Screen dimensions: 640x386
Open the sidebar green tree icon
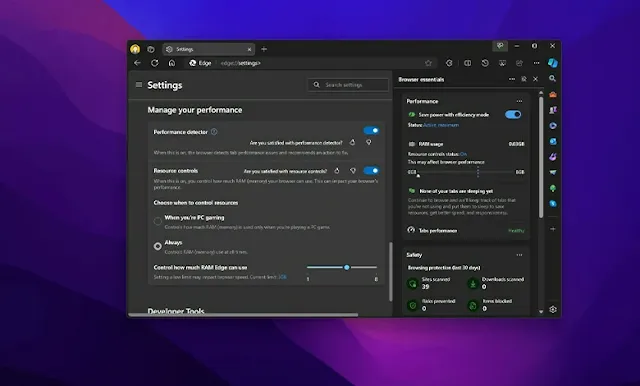coord(553,188)
